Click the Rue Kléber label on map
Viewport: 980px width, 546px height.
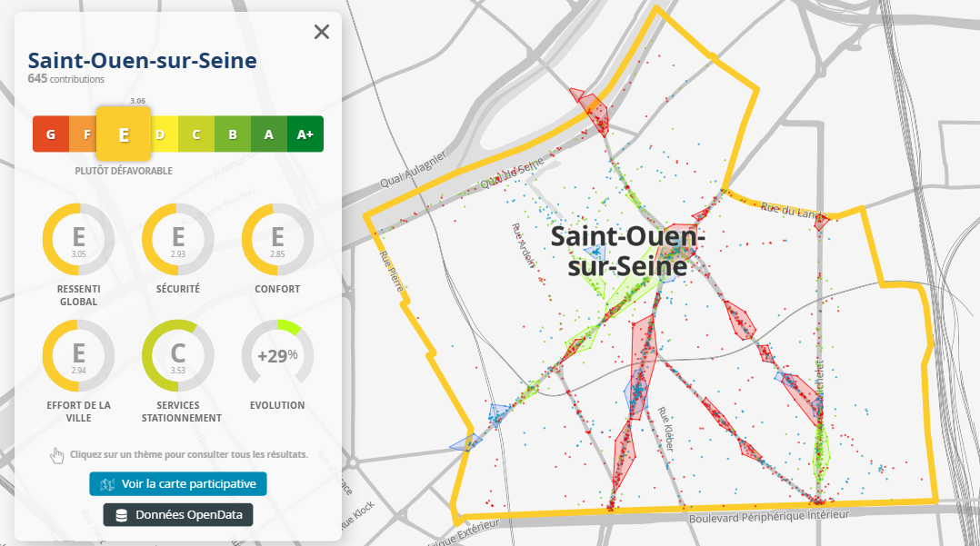[665, 429]
